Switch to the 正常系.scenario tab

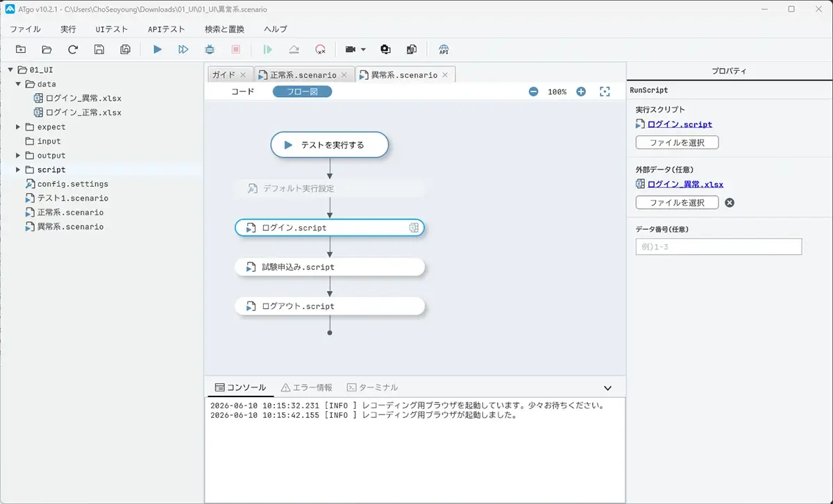303,75
